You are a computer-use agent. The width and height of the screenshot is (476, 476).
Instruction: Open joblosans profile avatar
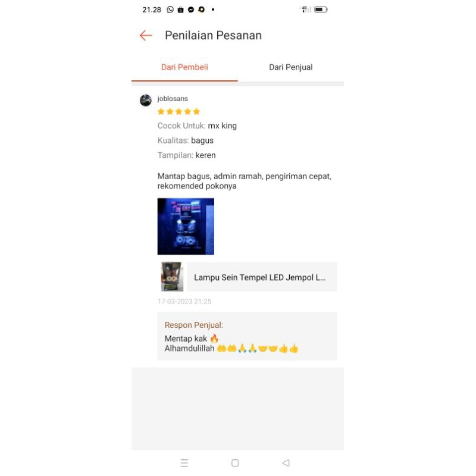click(x=146, y=101)
